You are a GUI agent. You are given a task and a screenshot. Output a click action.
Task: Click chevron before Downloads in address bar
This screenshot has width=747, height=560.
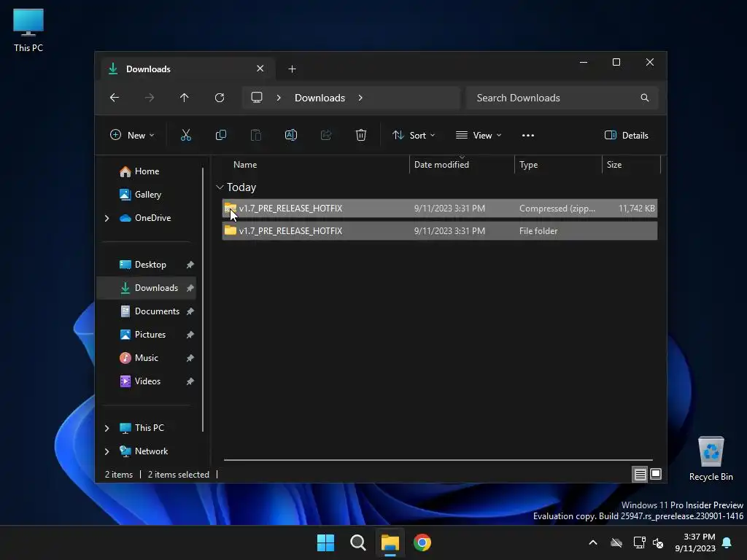(x=279, y=98)
